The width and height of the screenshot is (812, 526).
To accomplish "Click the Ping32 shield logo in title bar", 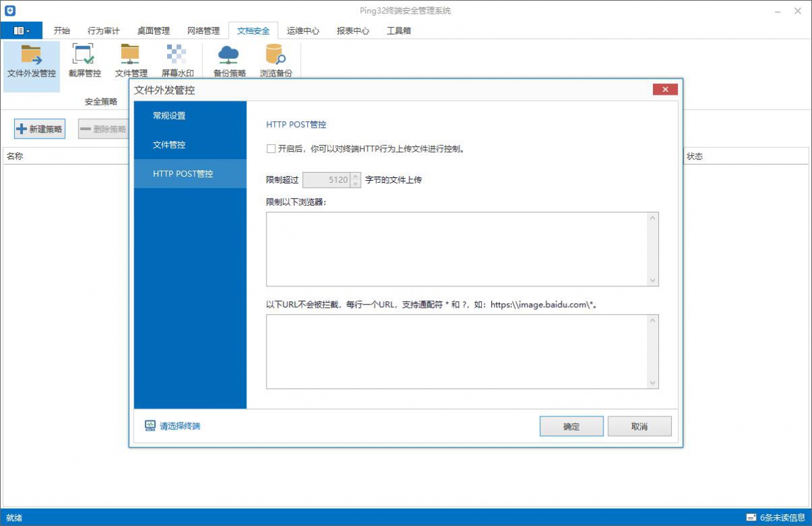I will pyautogui.click(x=9, y=9).
